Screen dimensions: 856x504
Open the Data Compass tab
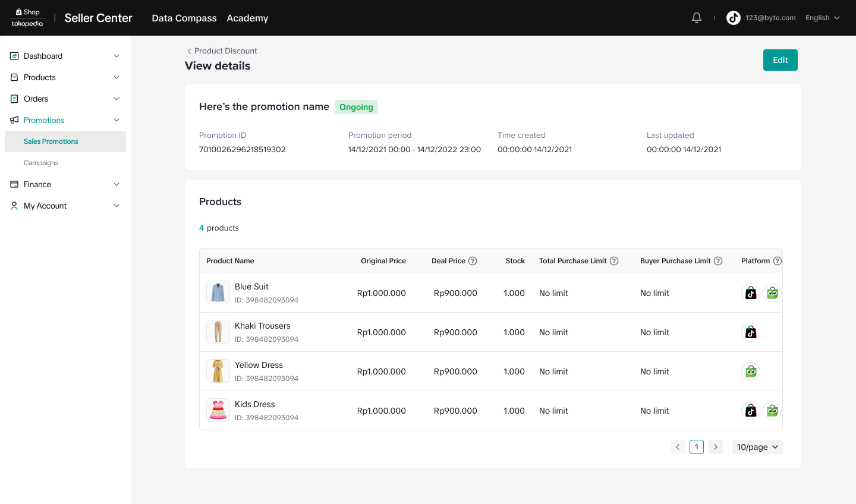184,18
